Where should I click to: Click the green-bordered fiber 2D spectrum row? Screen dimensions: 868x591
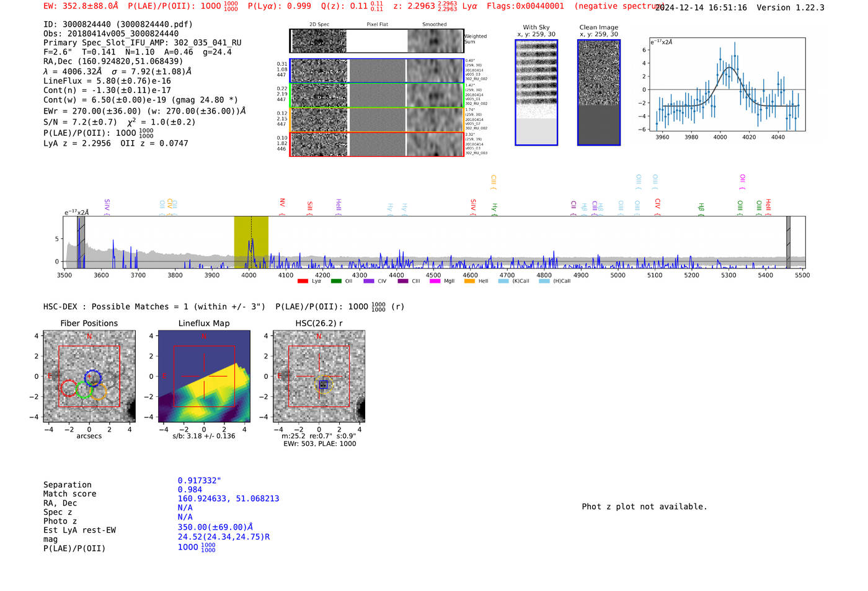click(377, 96)
